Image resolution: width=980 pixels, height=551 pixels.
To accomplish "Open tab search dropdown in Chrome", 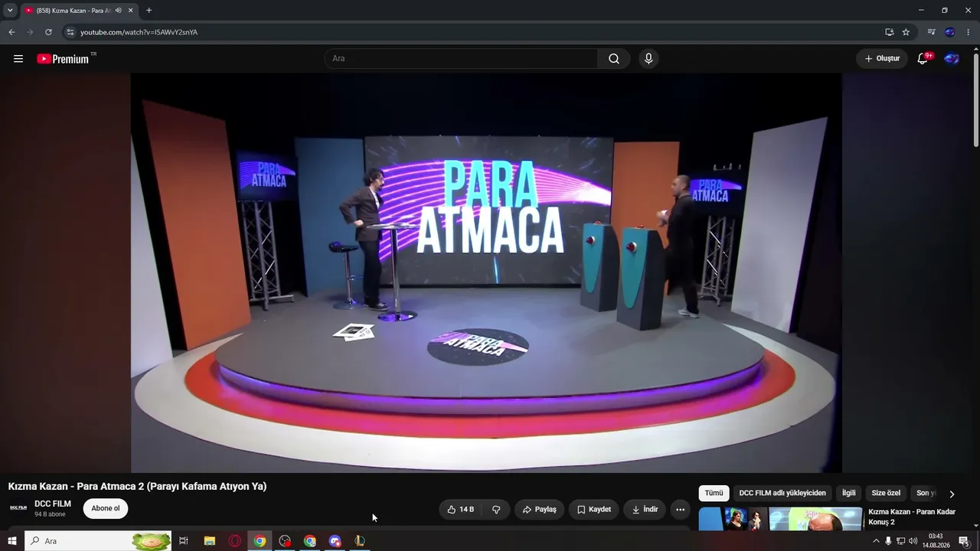I will click(10, 11).
